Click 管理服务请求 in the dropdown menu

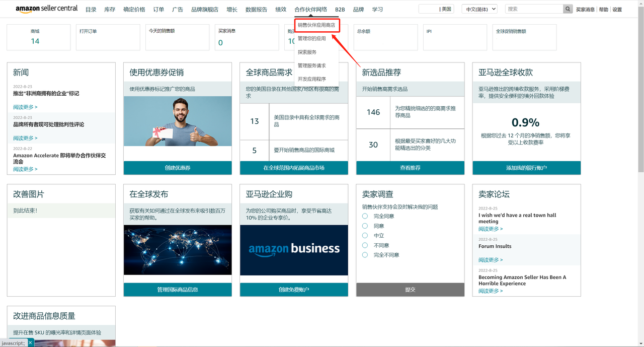[x=312, y=65]
